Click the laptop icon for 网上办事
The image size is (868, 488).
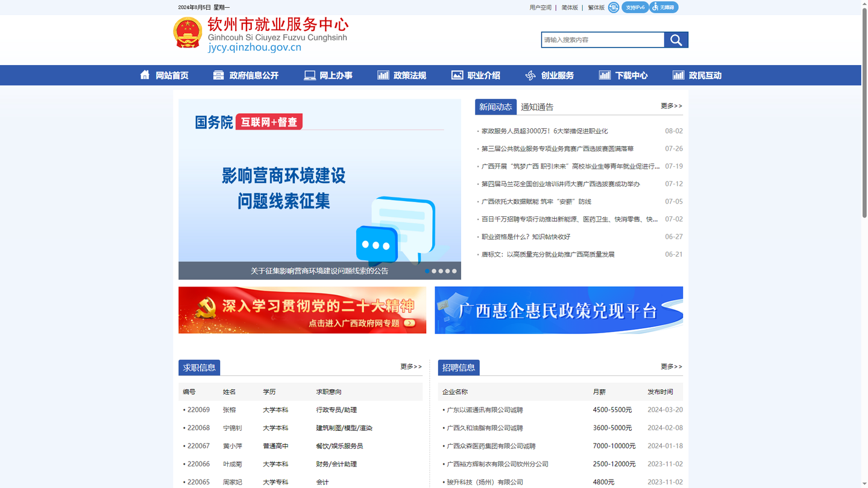(310, 75)
